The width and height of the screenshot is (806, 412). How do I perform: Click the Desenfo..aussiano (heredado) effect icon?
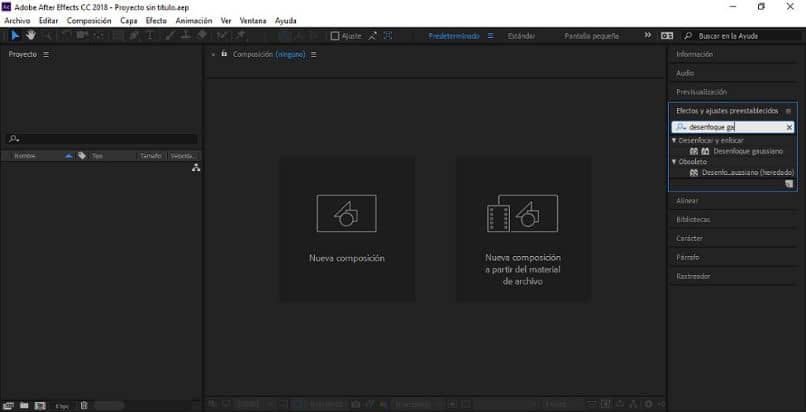[694, 173]
